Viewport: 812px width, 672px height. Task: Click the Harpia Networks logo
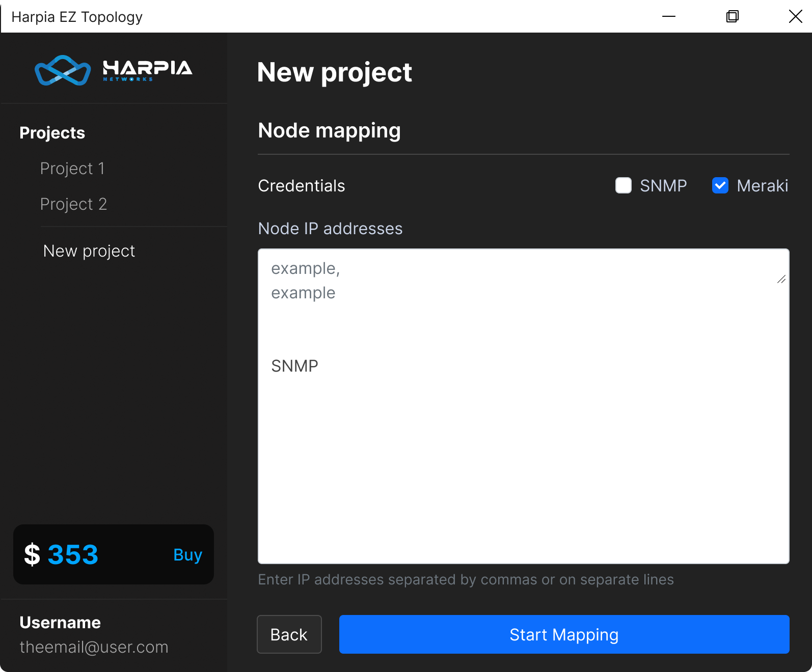point(113,70)
